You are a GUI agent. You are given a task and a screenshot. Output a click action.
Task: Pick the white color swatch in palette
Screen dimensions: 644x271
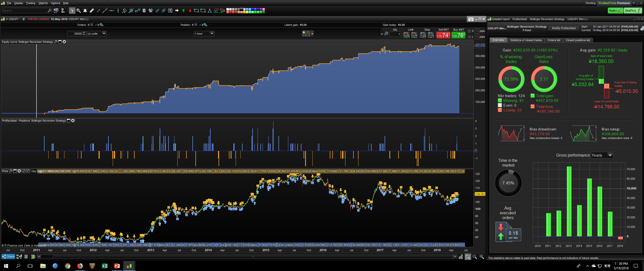[x=228, y=9]
